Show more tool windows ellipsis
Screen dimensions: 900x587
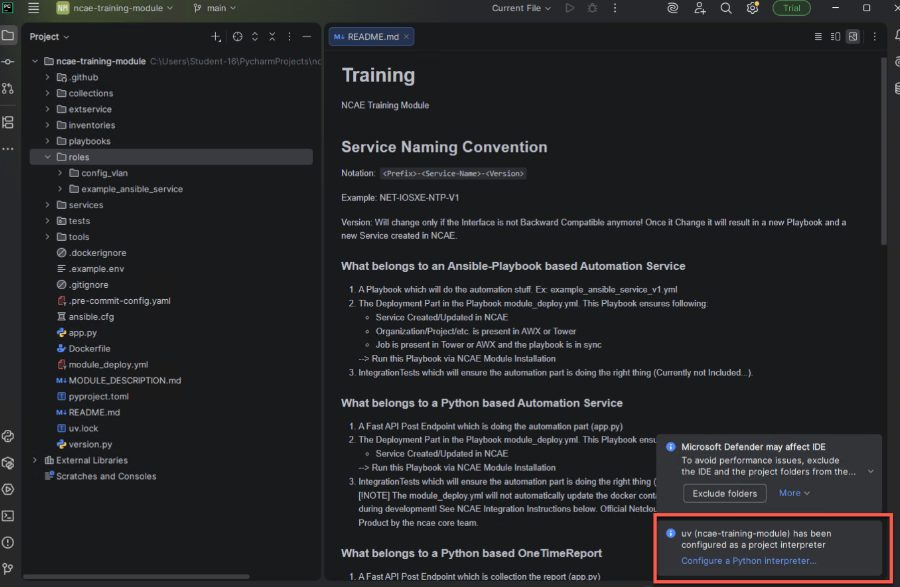[8, 149]
